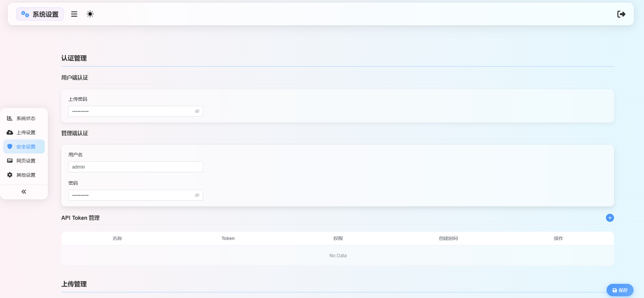Collapse the sidebar with double chevron
Viewport: 644px width, 298px height.
(x=24, y=192)
